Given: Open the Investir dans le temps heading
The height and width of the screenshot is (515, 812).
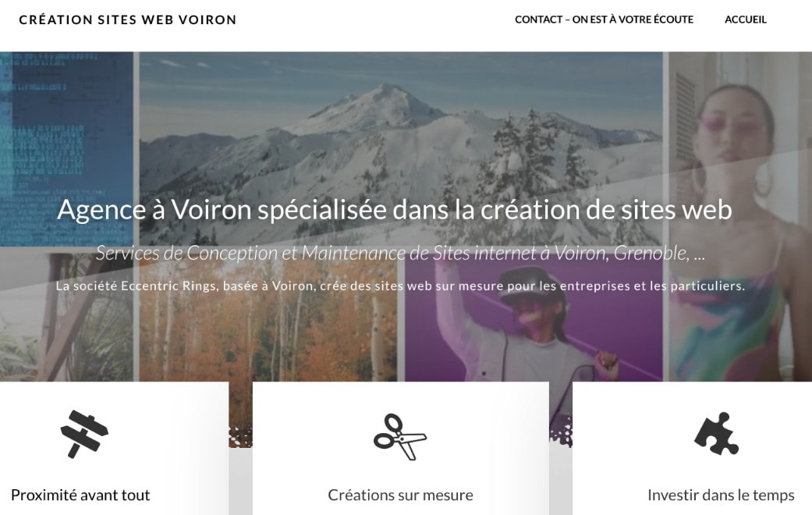Looking at the screenshot, I should point(721,495).
